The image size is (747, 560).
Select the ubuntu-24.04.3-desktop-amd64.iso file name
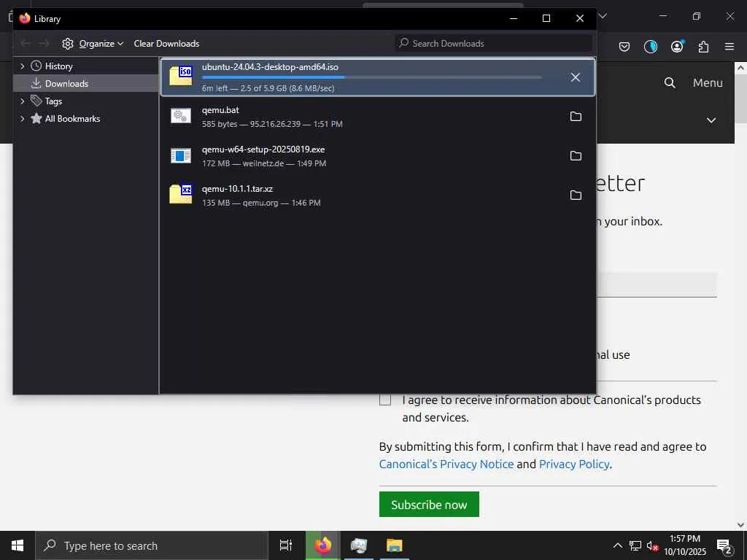point(270,67)
